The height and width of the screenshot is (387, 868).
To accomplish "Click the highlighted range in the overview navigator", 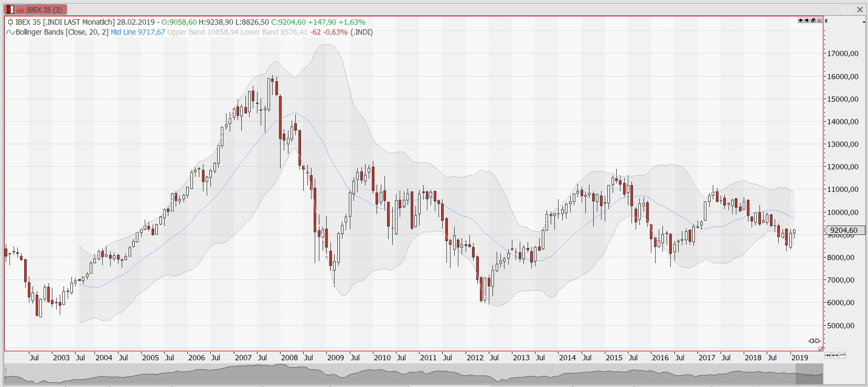I will click(809, 374).
